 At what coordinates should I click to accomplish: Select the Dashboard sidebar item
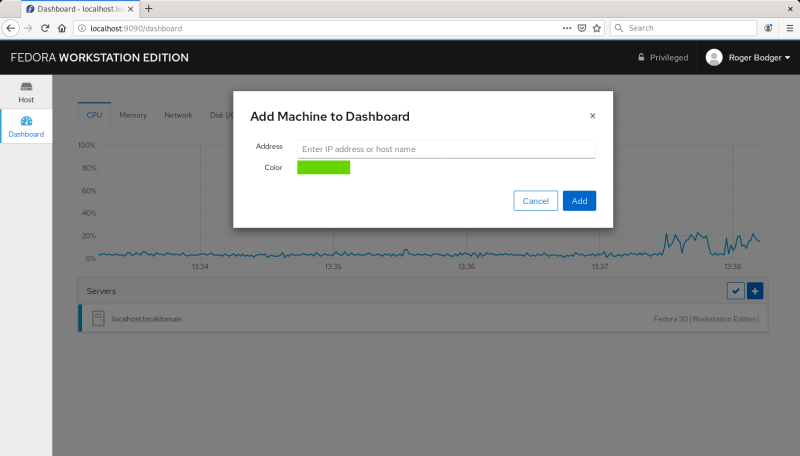[x=26, y=126]
